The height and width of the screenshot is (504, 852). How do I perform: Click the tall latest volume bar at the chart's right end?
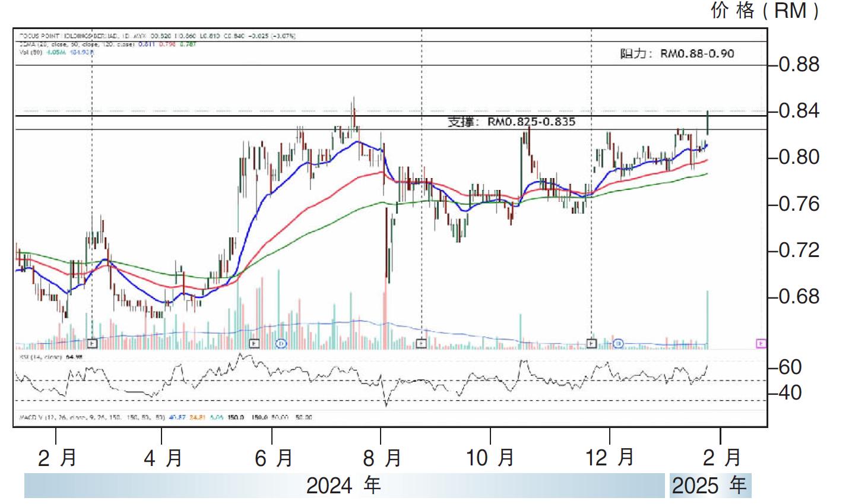(x=707, y=319)
